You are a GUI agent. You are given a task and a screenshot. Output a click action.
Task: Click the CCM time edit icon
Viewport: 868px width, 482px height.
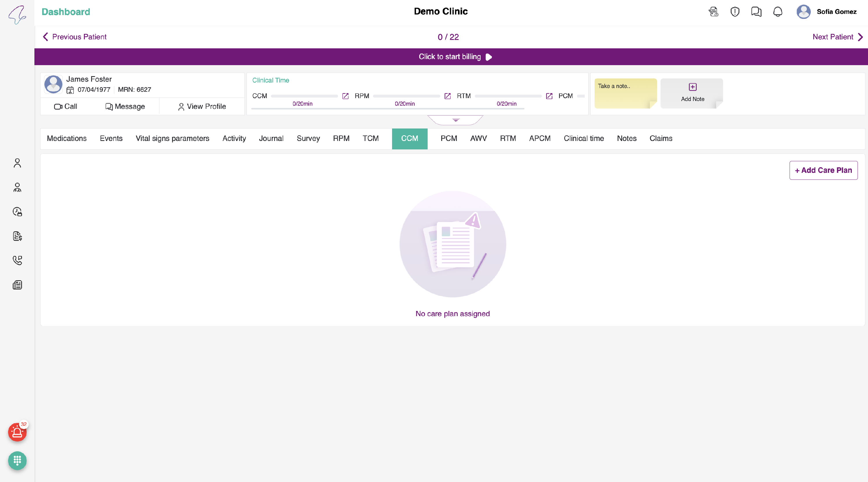click(345, 96)
